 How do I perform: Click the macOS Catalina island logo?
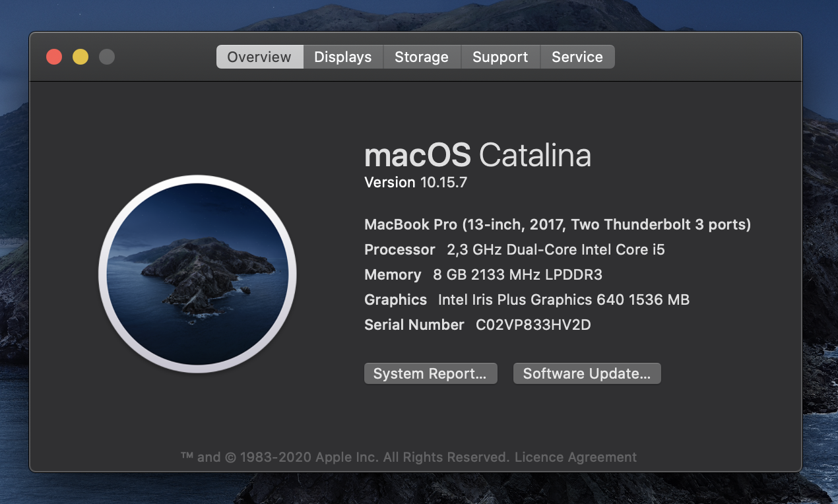point(197,274)
